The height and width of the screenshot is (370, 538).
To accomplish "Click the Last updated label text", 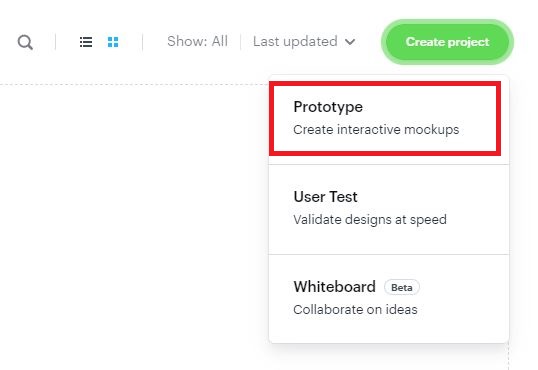I will (295, 42).
